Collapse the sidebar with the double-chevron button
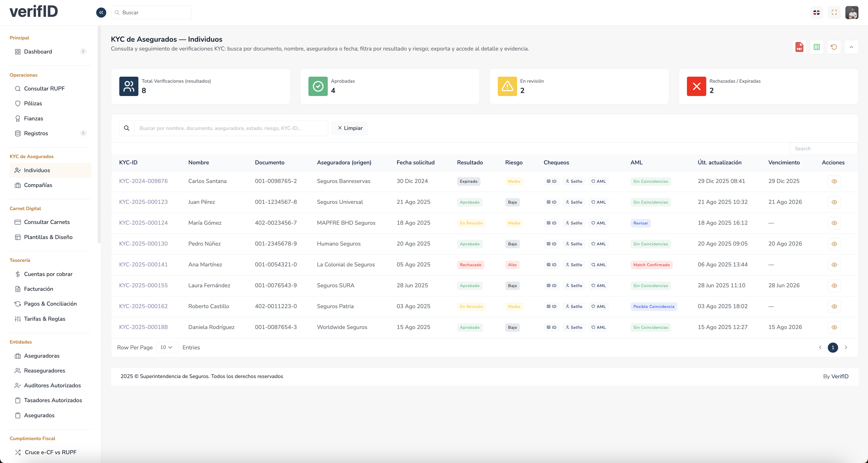868x463 pixels. 101,12
